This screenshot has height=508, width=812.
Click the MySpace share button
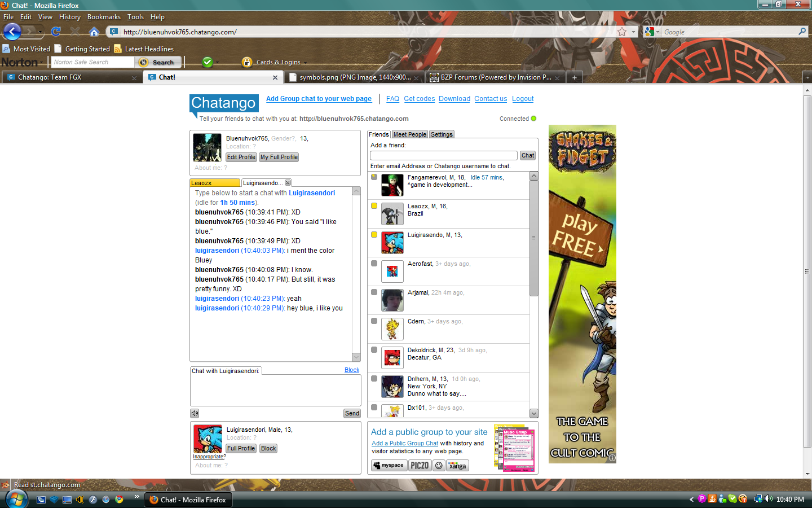389,466
